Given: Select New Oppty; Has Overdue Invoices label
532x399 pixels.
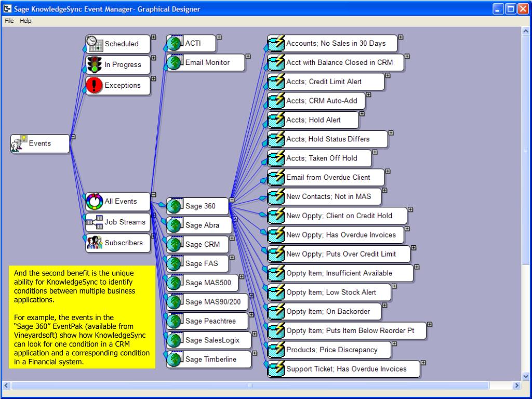Looking at the screenshot, I should pyautogui.click(x=341, y=235).
